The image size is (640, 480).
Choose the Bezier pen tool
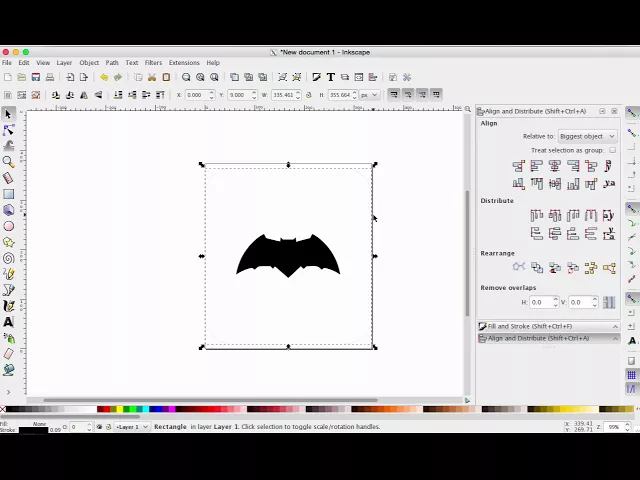(8, 290)
